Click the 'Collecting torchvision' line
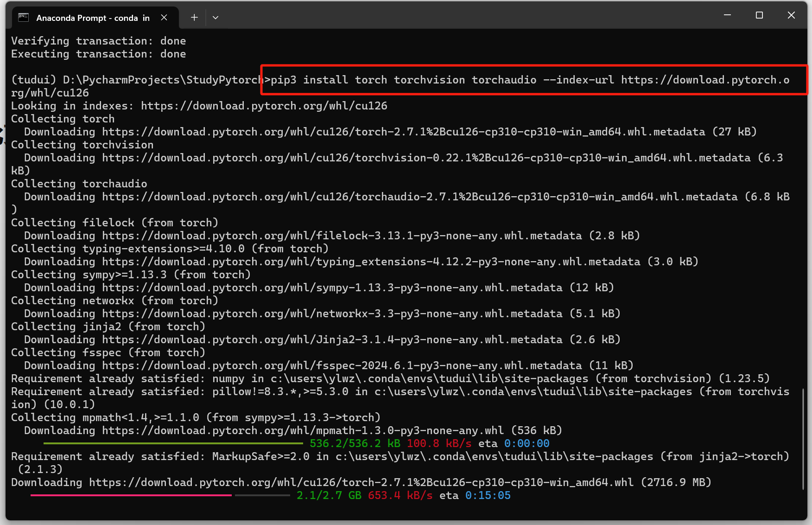This screenshot has width=812, height=525. click(82, 145)
